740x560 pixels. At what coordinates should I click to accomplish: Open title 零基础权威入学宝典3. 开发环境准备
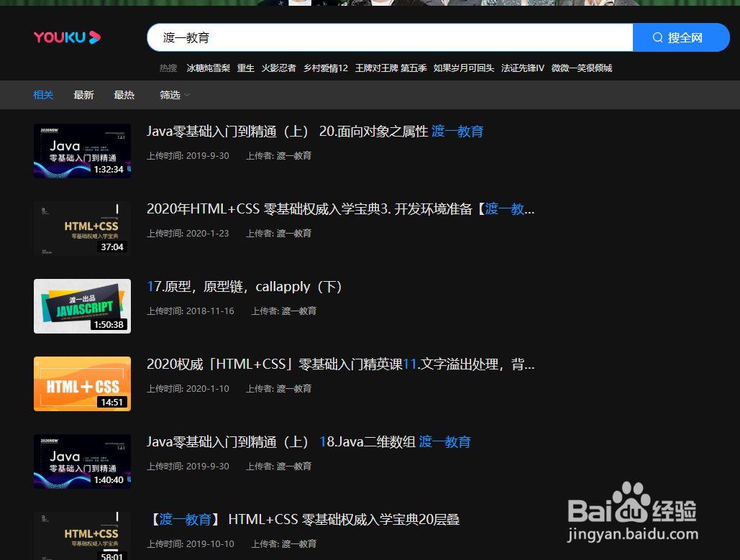click(341, 209)
